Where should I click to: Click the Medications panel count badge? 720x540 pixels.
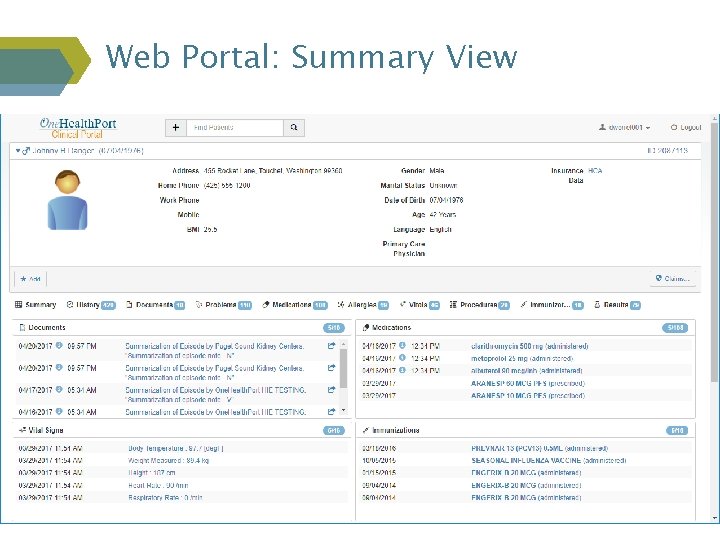tap(675, 328)
